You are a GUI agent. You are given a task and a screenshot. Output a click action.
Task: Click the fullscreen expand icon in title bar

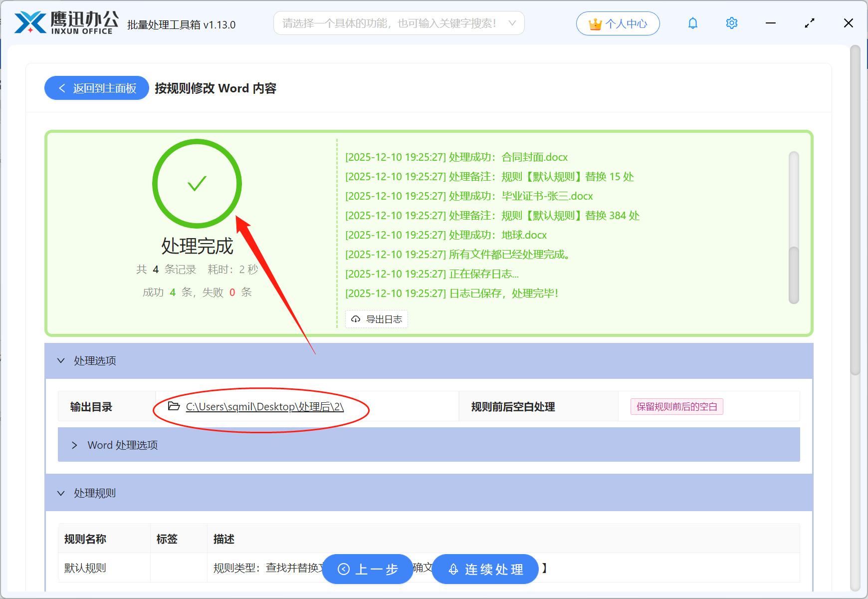(809, 23)
